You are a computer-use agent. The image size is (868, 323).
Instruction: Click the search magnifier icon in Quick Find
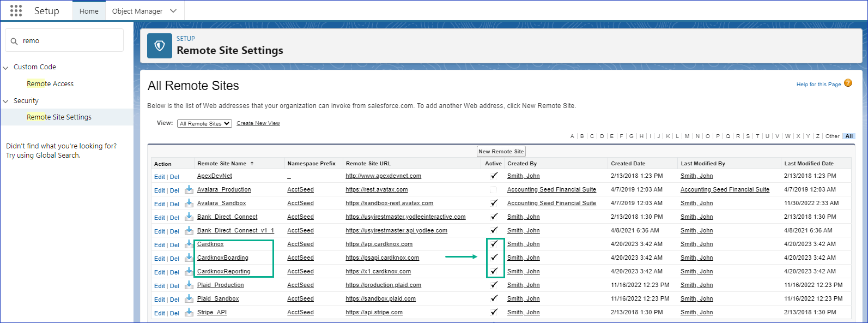click(14, 41)
